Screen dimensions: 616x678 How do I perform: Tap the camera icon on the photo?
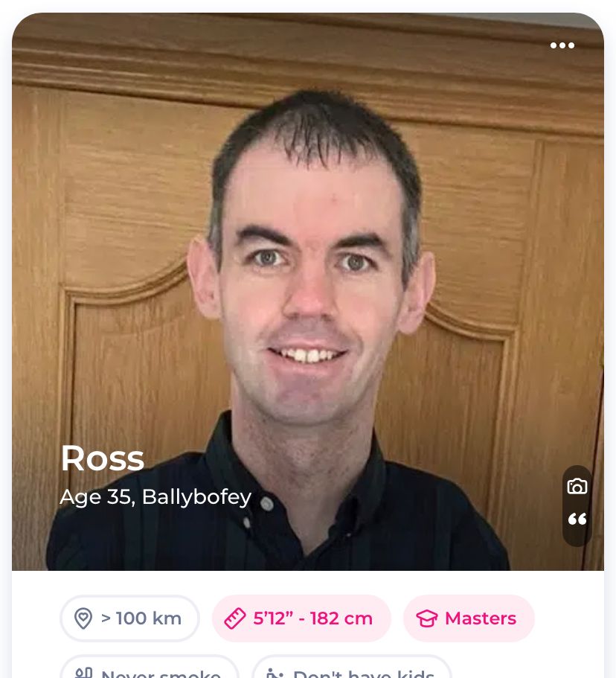577,487
